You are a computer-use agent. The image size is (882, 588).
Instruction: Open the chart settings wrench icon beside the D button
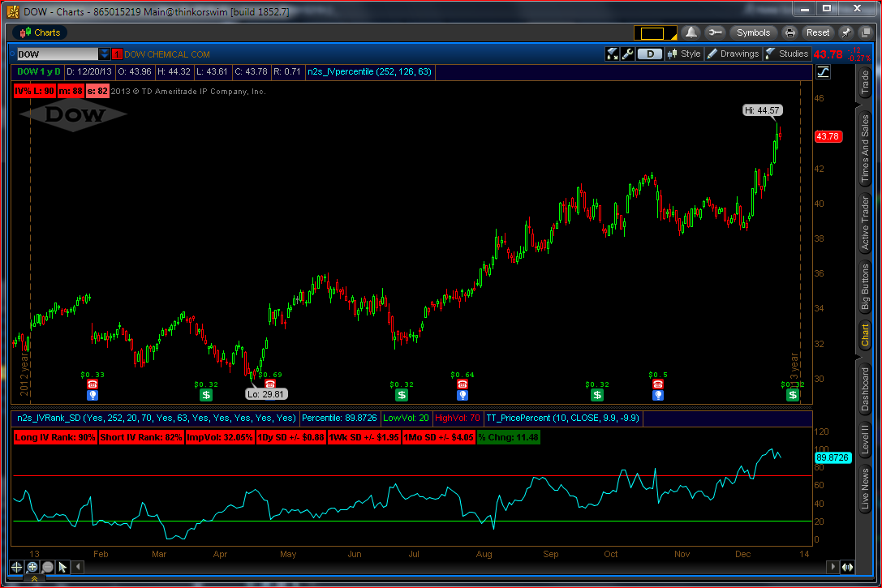[x=628, y=54]
